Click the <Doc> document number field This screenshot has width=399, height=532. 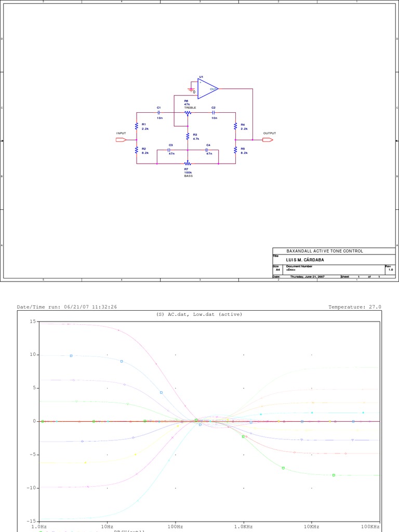point(291,270)
